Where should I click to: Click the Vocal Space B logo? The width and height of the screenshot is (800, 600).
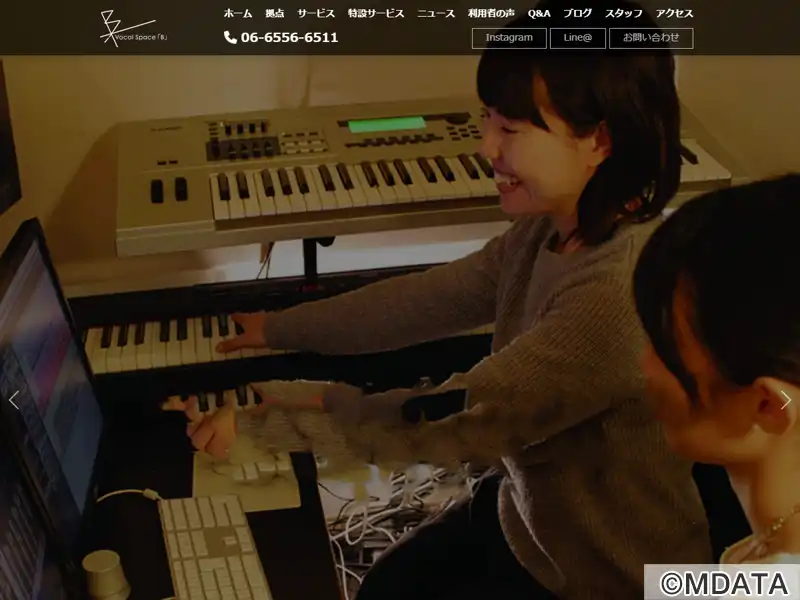(134, 28)
